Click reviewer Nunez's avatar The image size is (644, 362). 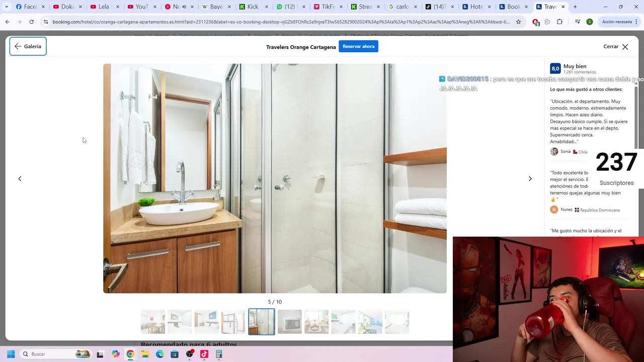click(x=554, y=210)
